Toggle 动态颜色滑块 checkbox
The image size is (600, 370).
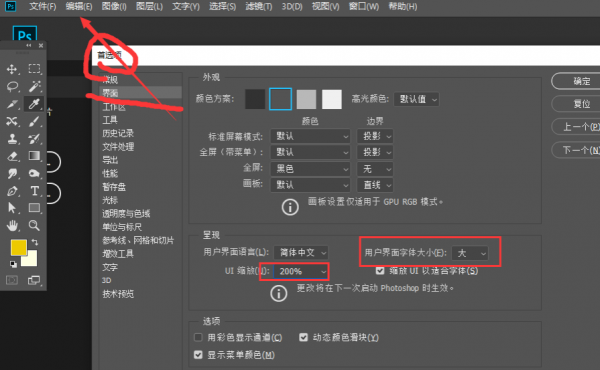303,337
